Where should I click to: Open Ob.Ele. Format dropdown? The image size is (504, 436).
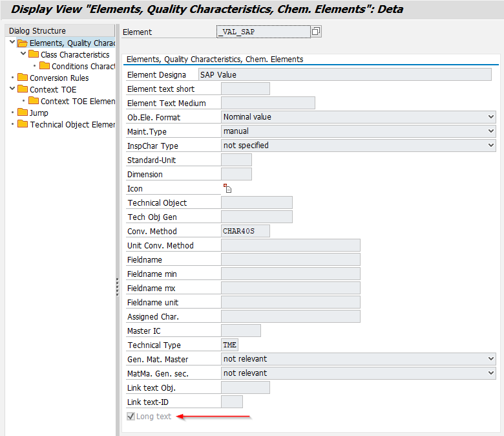pyautogui.click(x=492, y=117)
